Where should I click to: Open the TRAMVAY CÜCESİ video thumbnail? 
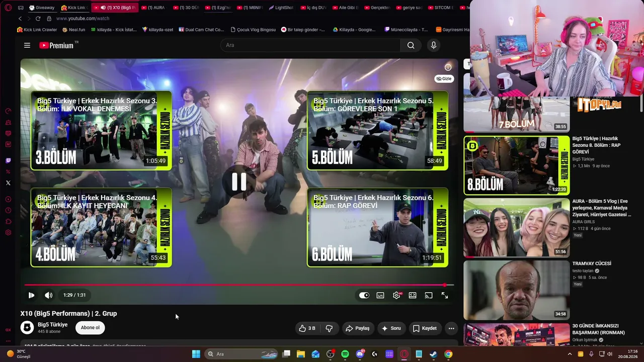click(517, 290)
